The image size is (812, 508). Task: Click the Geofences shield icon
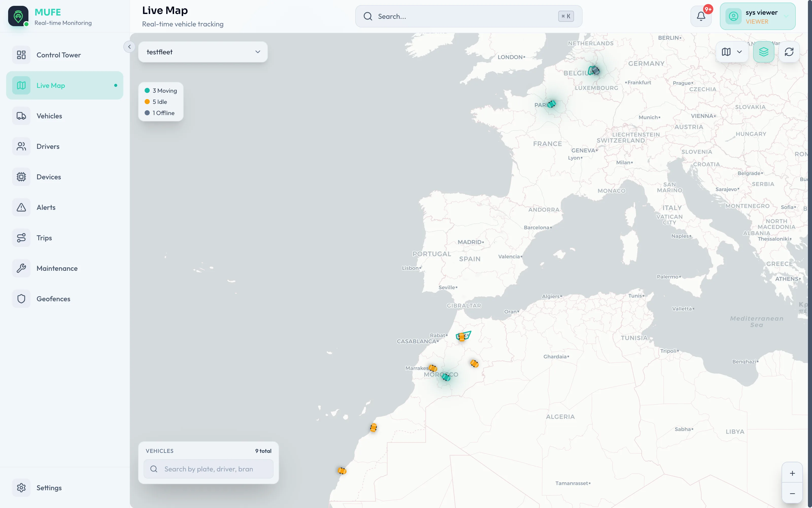click(21, 299)
